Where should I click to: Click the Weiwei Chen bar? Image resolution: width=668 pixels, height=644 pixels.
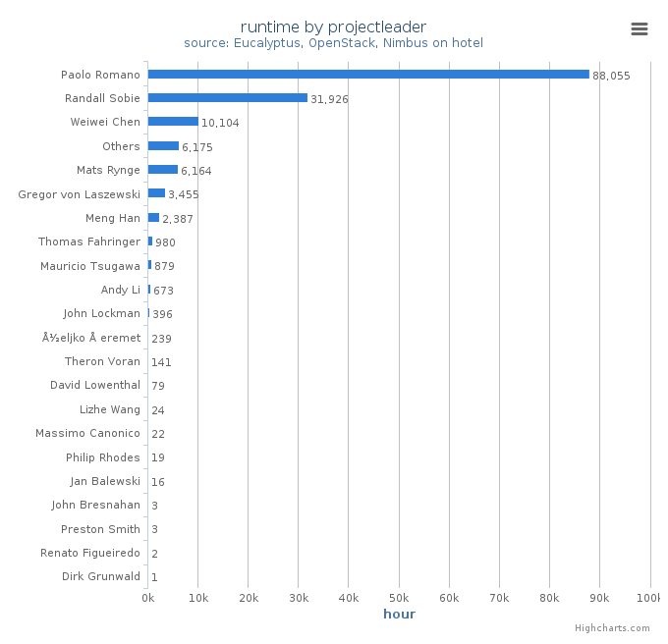click(173, 122)
